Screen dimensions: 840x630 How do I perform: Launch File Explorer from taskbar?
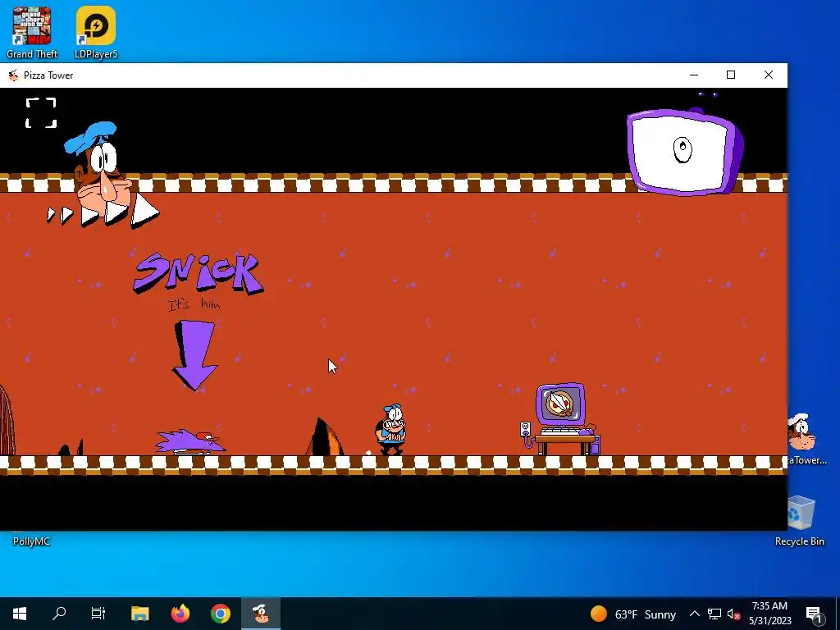139,614
